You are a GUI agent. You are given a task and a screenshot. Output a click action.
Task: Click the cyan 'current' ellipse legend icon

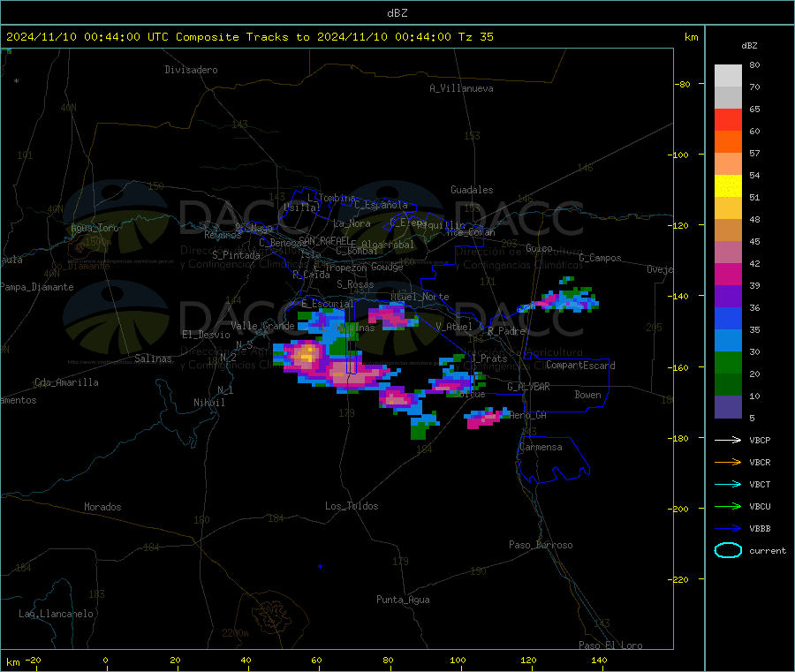728,550
